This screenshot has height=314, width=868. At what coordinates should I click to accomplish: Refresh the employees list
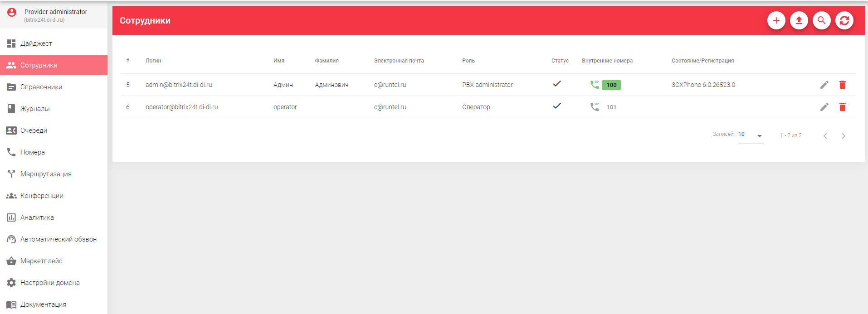[844, 20]
